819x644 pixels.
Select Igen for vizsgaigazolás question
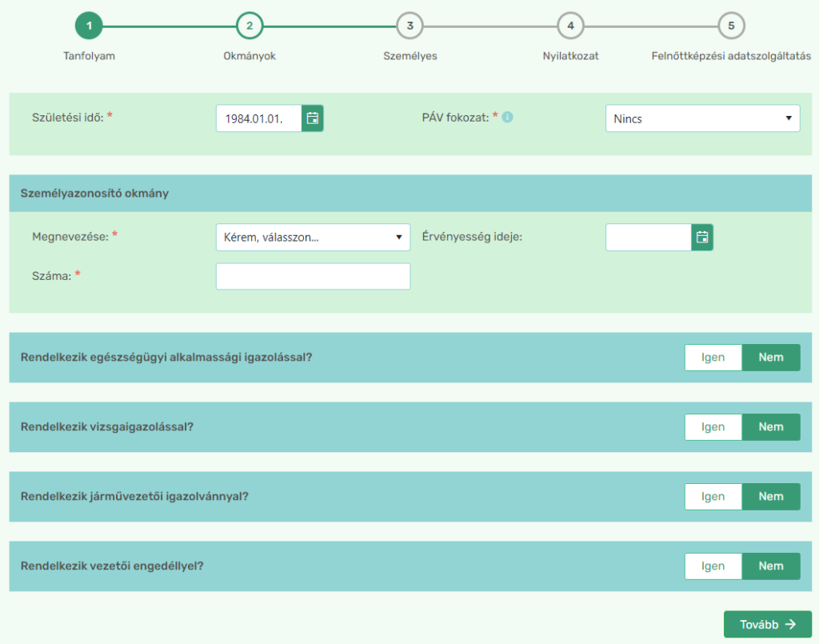pos(713,426)
